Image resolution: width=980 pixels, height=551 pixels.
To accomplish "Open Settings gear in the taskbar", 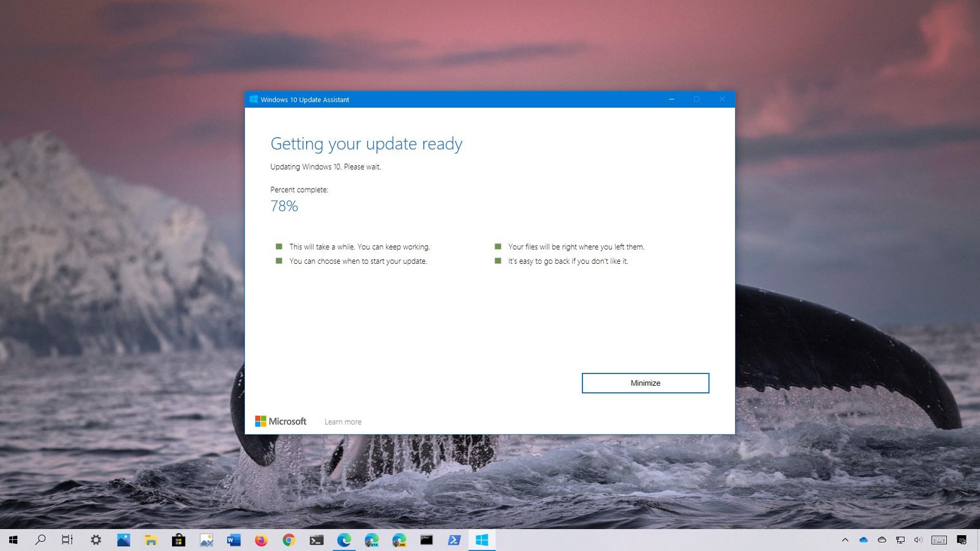I will (x=96, y=540).
